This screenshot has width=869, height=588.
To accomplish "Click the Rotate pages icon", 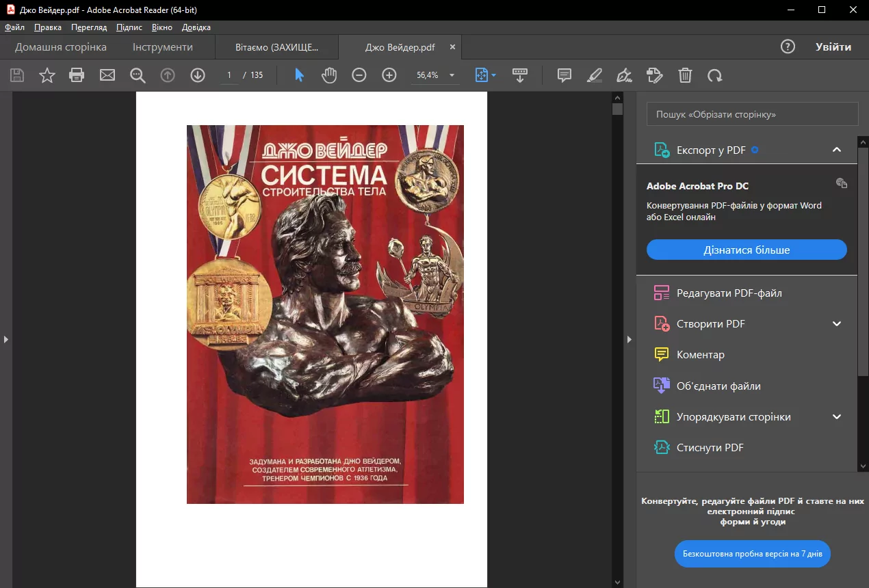I will pos(715,75).
